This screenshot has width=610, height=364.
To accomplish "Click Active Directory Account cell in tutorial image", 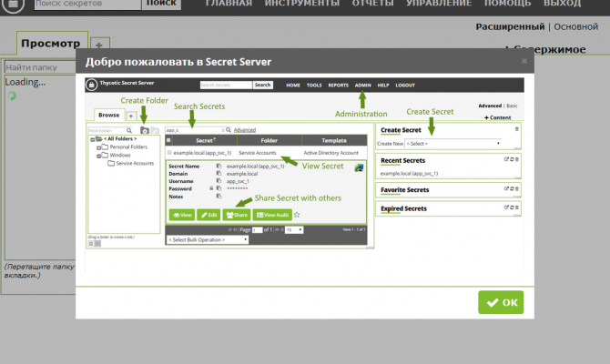I will [330, 153].
